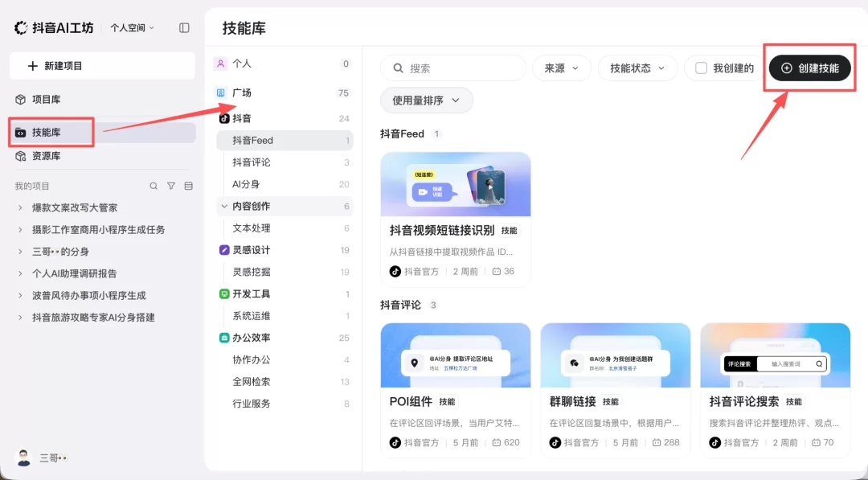Click the 创建技能 button
The width and height of the screenshot is (868, 480).
pos(810,68)
